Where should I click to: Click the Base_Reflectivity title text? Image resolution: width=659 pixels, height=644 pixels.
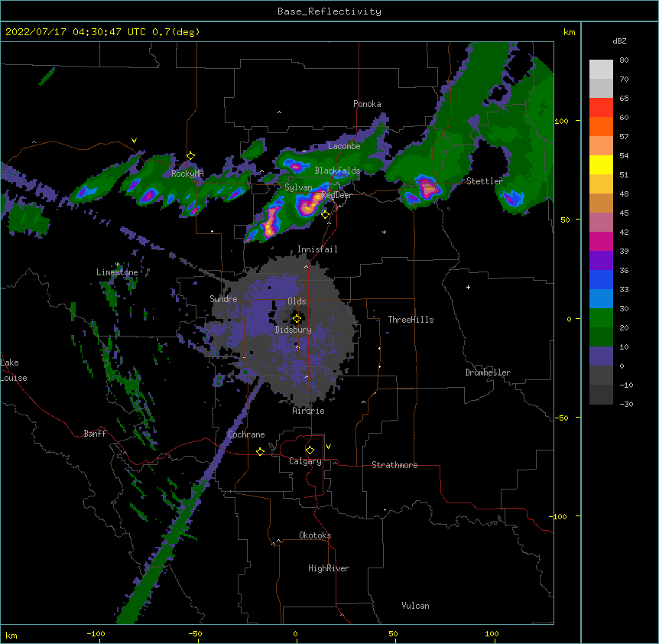329,11
